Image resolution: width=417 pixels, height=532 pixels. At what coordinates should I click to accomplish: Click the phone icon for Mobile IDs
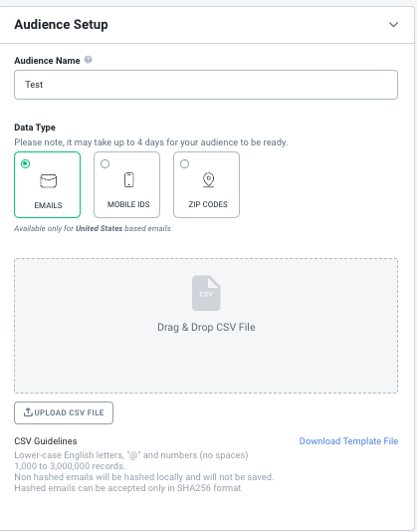(128, 179)
